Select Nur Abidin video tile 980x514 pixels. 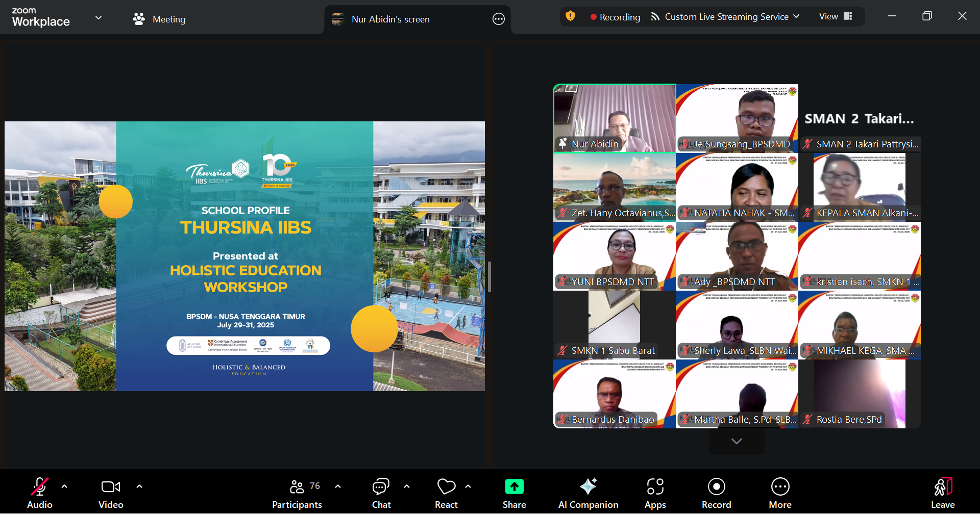click(x=615, y=118)
